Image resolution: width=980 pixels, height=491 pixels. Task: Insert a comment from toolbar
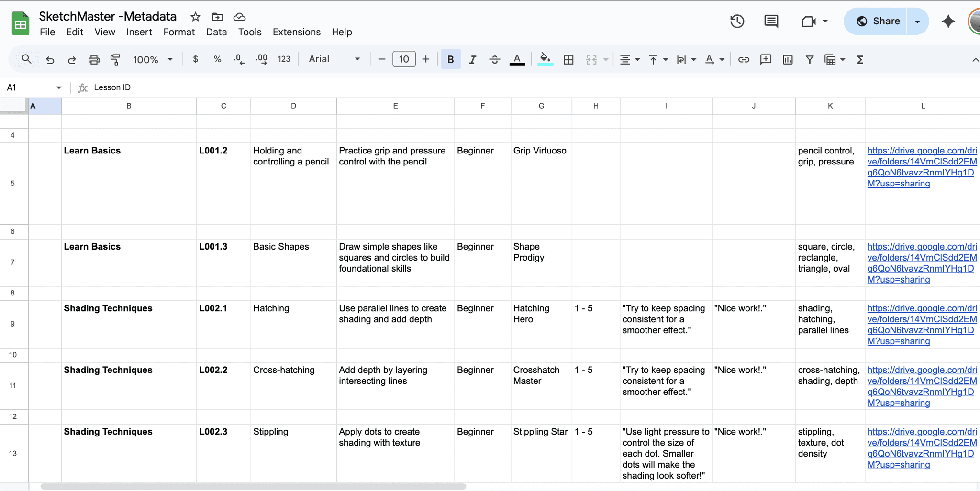click(x=766, y=59)
